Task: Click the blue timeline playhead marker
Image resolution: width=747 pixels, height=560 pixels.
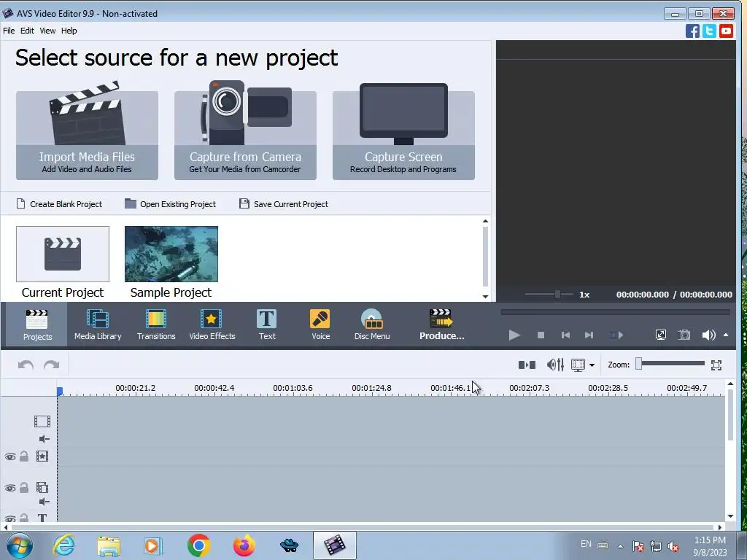Action: (60, 392)
